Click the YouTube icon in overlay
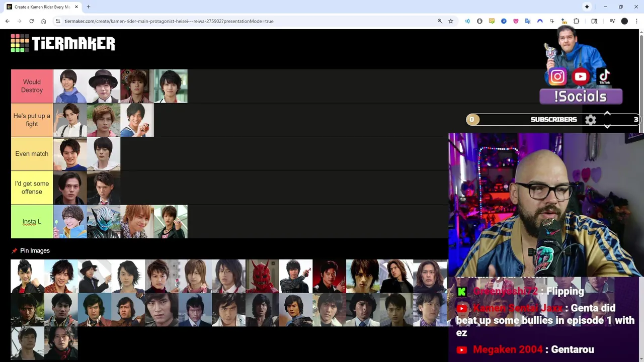The height and width of the screenshot is (362, 644). point(581,76)
